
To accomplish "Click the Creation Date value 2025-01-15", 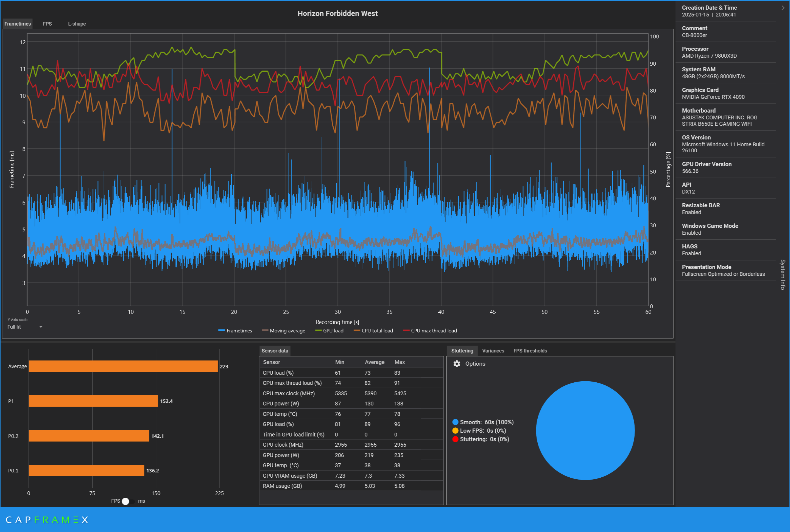I will pyautogui.click(x=709, y=15).
